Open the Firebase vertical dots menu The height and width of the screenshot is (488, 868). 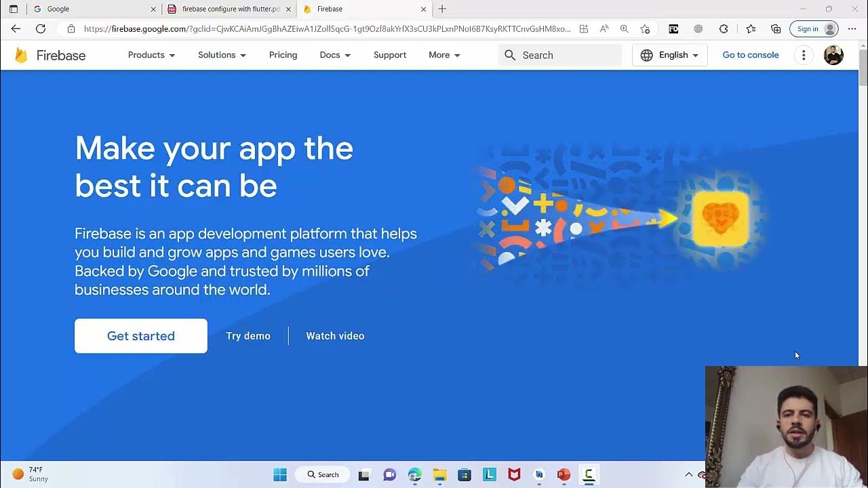click(x=804, y=56)
